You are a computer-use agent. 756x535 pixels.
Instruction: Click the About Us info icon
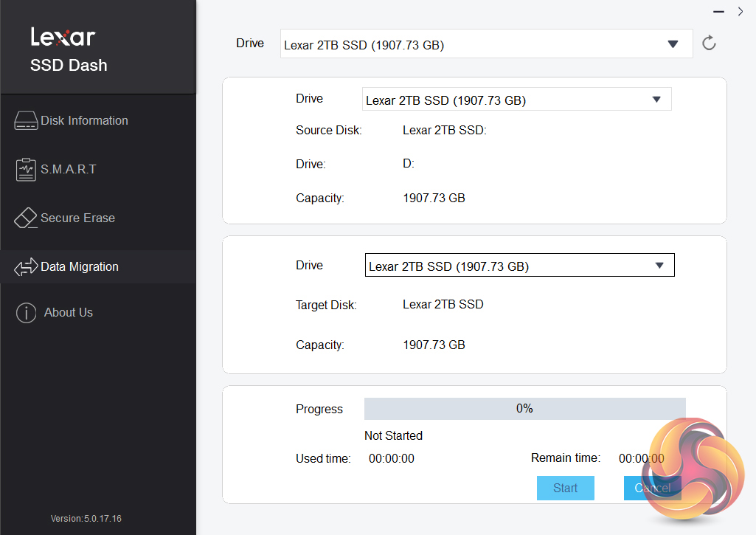(26, 313)
